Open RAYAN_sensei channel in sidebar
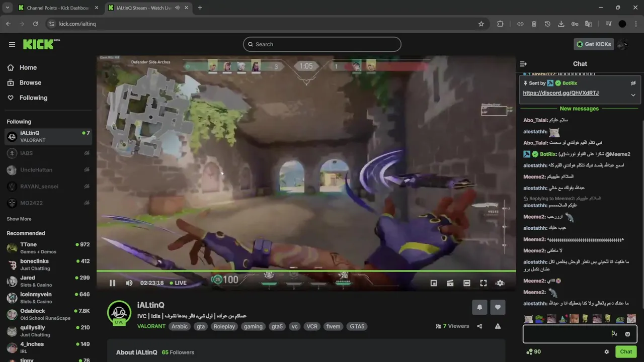644x362 pixels. click(48, 187)
